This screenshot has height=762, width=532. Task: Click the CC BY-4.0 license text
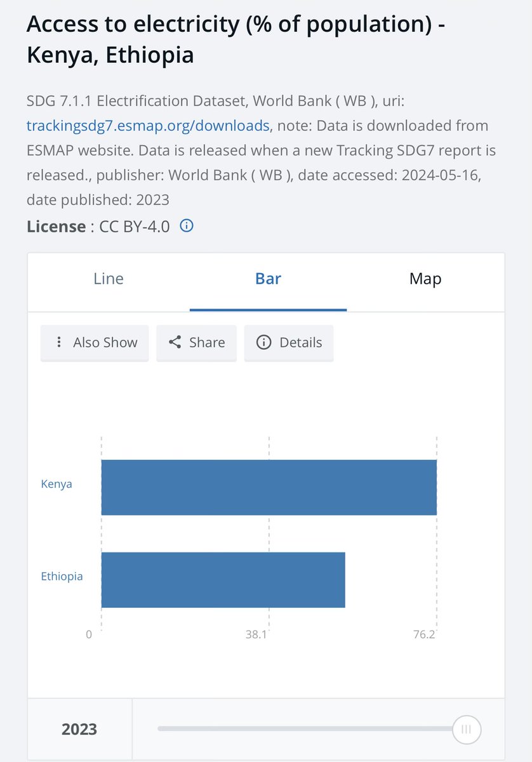pyautogui.click(x=135, y=227)
